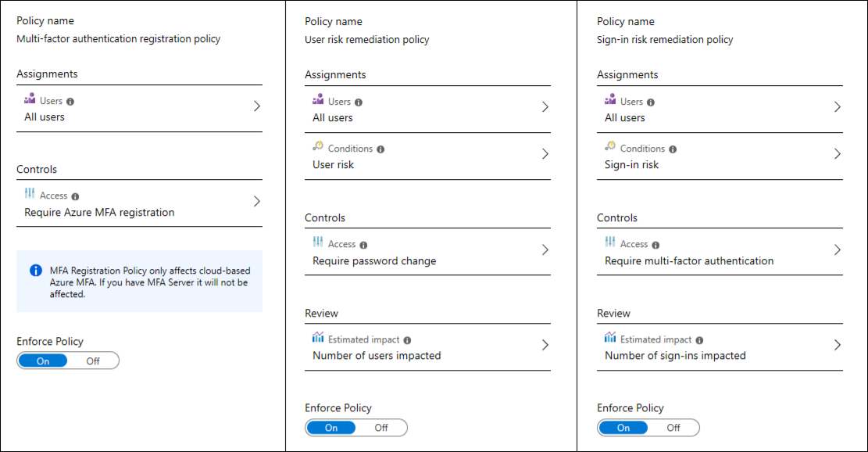Turn off Enforce Policy for MFA registration policy
The image size is (868, 452).
pyautogui.click(x=93, y=361)
